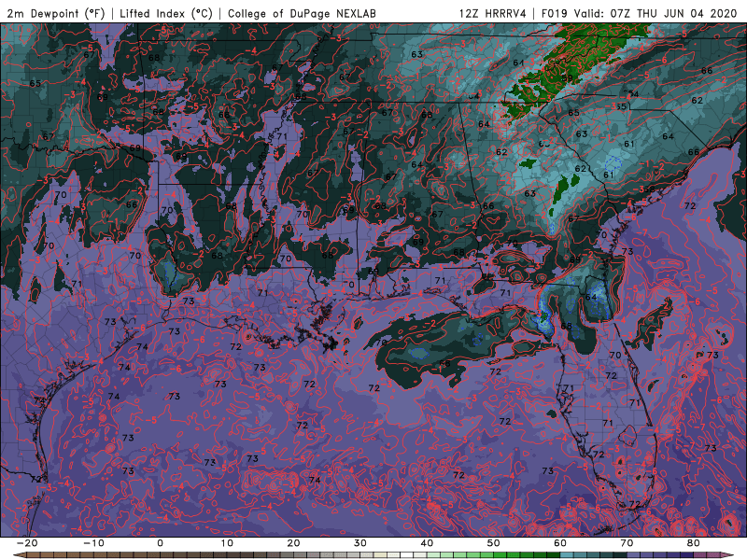
Task: Click the 0 label on the color scale
Action: coord(160,543)
